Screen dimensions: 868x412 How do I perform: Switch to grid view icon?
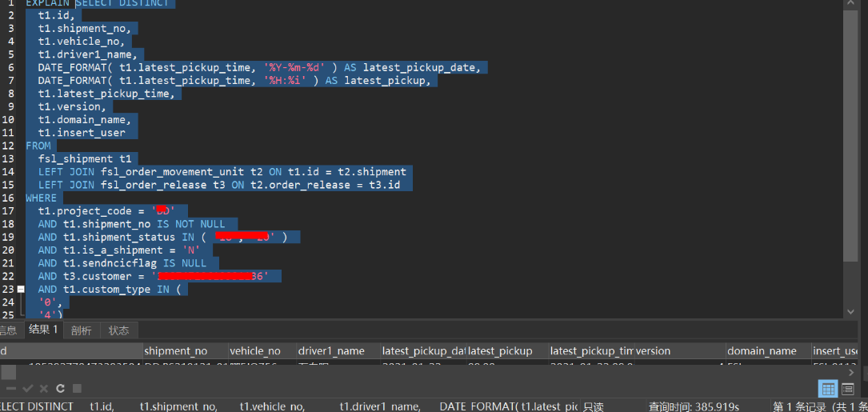[829, 389]
